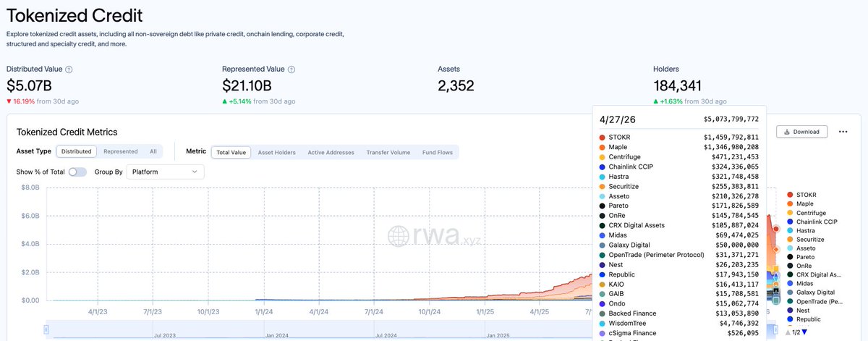Toggle Galaxy Digital series in chart legend
Image resolution: width=868 pixels, height=341 pixels.
[x=810, y=292]
